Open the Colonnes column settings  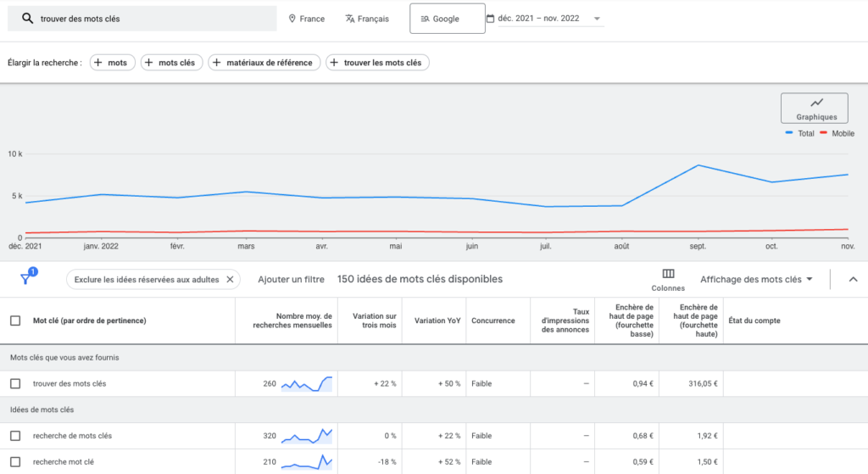[668, 279]
